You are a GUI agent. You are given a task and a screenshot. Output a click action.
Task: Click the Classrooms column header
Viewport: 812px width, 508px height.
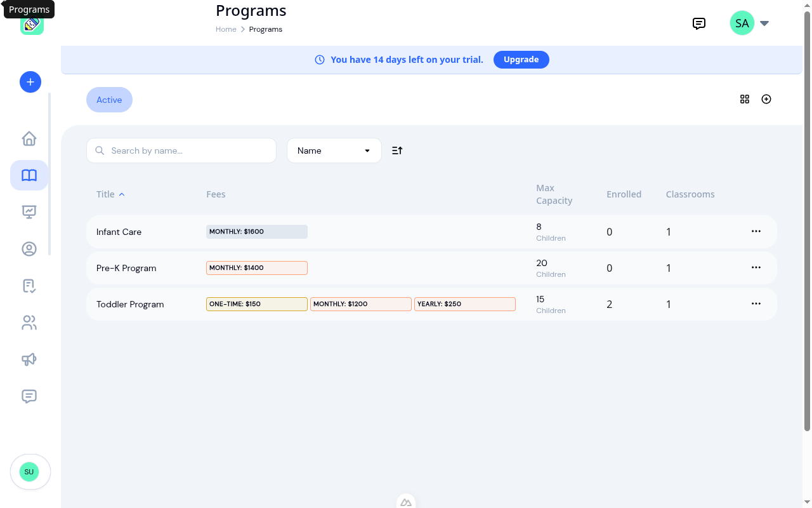pos(690,194)
